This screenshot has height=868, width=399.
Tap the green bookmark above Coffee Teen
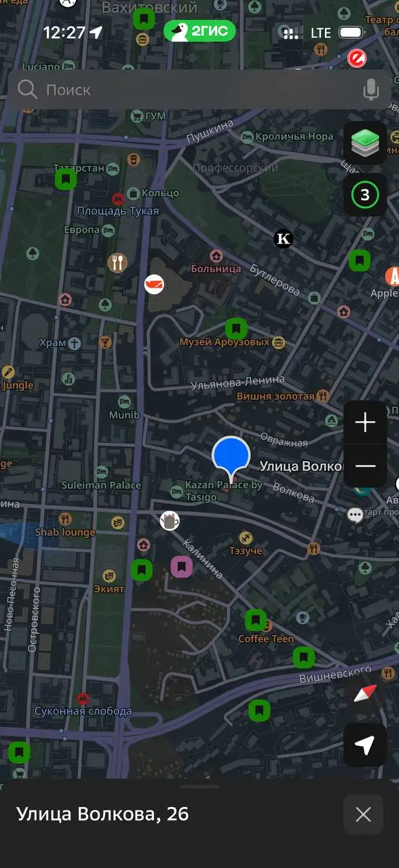click(x=256, y=620)
